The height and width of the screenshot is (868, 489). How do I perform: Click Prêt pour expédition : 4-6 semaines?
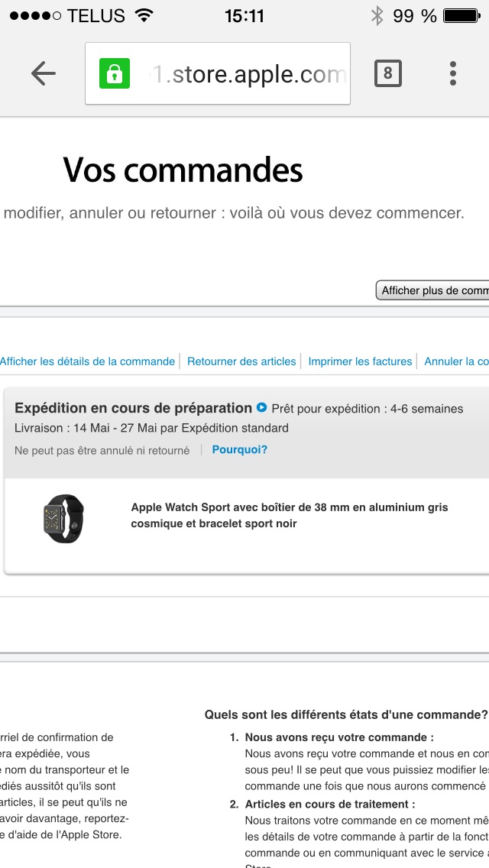pos(368,409)
